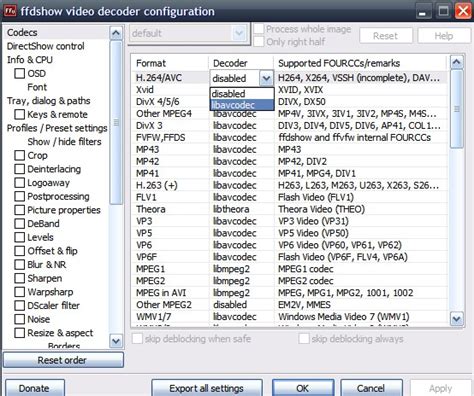Toggle the Postprocessing checkbox
The height and width of the screenshot is (396, 474).
[20, 196]
